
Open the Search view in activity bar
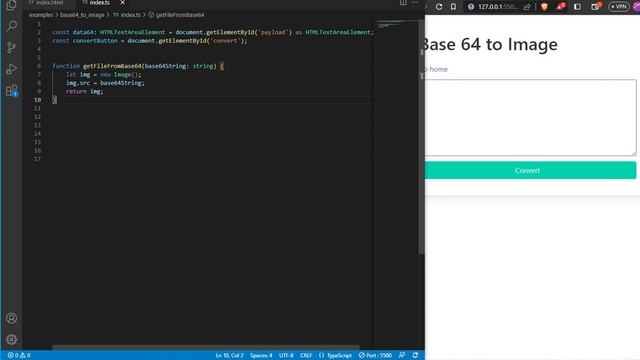[x=11, y=26]
